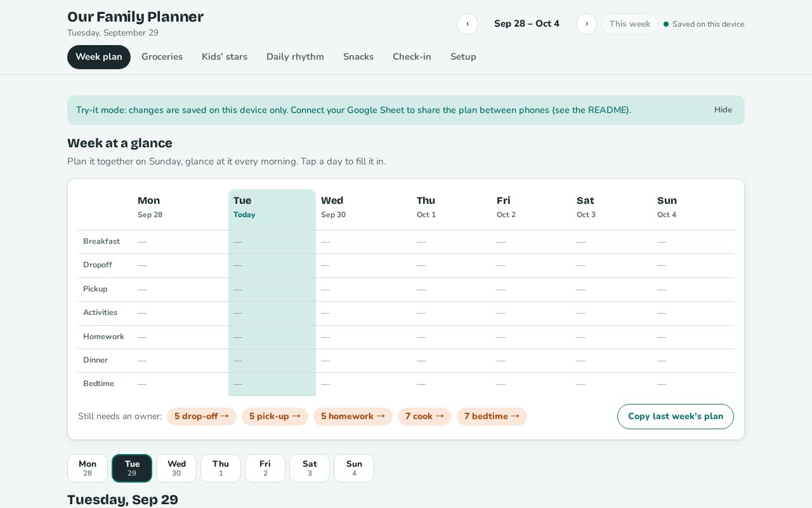Click Copy last week's plan
Image resolution: width=812 pixels, height=508 pixels.
[x=676, y=417]
